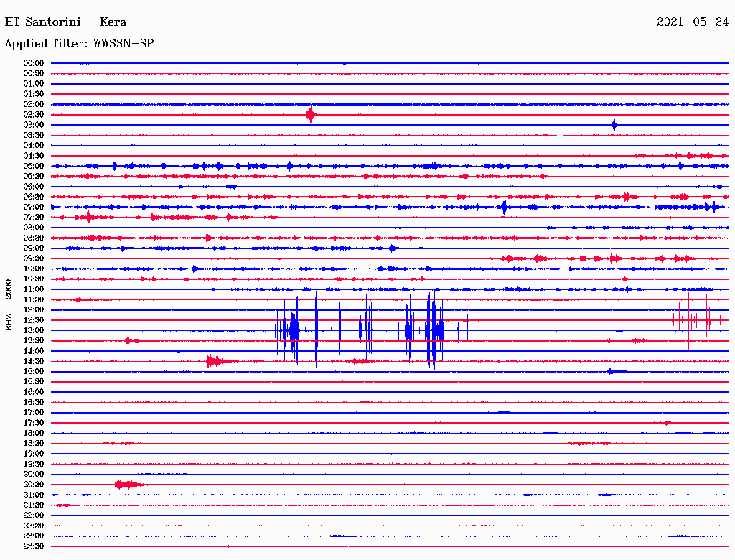Screen dimensions: 735x560
Task: Click the 12:00 time label
Action: tap(34, 310)
